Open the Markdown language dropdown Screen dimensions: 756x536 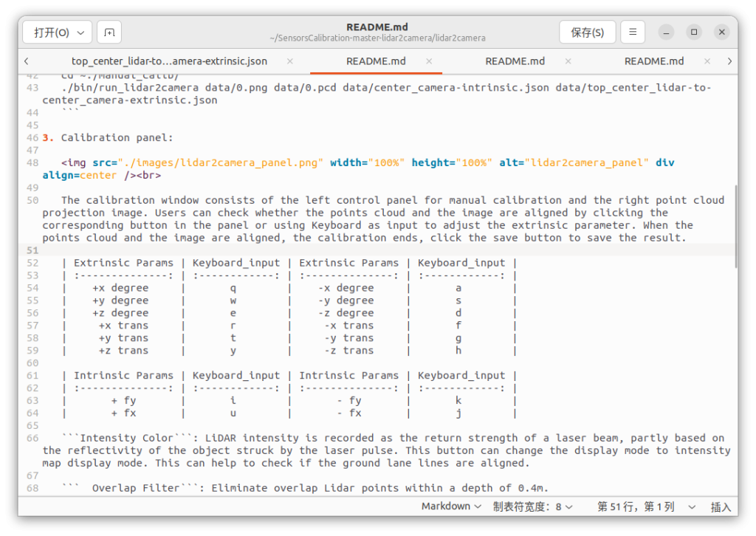click(x=451, y=506)
